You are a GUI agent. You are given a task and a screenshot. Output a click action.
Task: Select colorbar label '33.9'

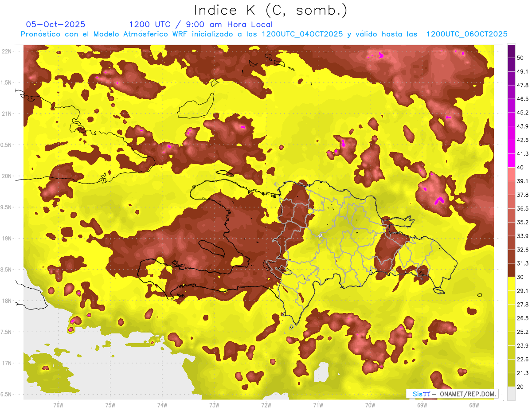coord(522,236)
